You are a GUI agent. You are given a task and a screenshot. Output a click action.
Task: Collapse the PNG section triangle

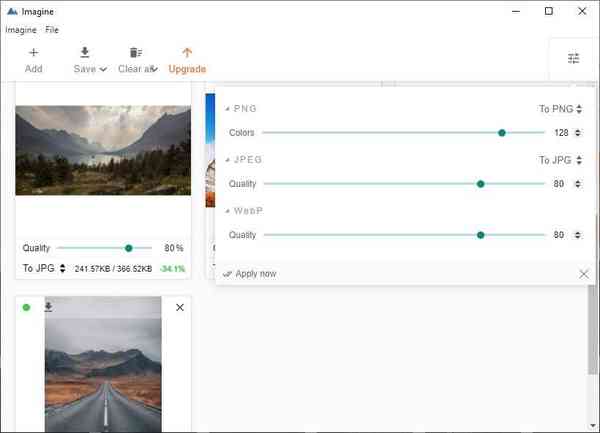pos(227,108)
